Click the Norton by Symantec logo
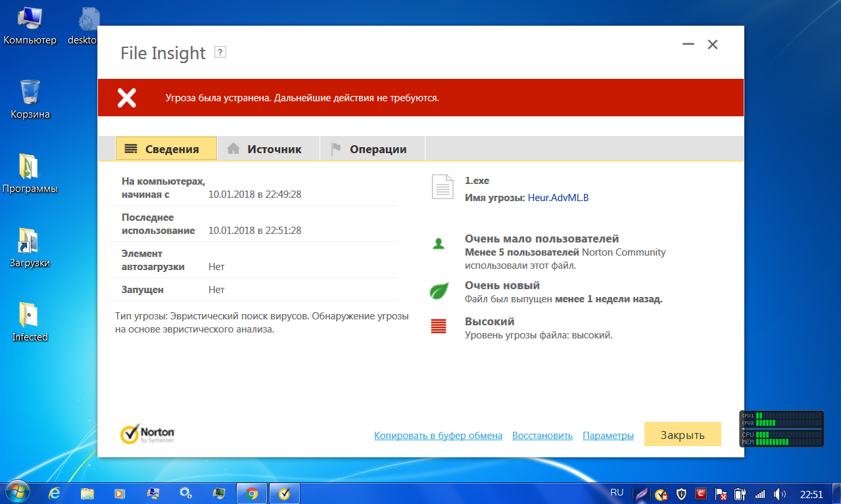Screen dimensions: 841x504 [x=147, y=434]
